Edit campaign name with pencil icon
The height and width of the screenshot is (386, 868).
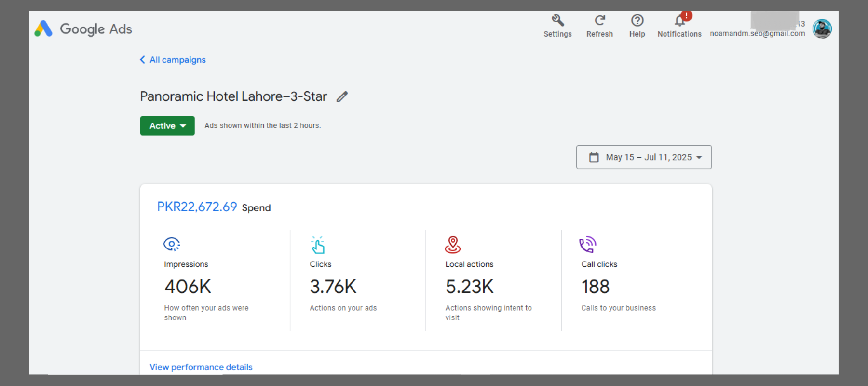342,97
